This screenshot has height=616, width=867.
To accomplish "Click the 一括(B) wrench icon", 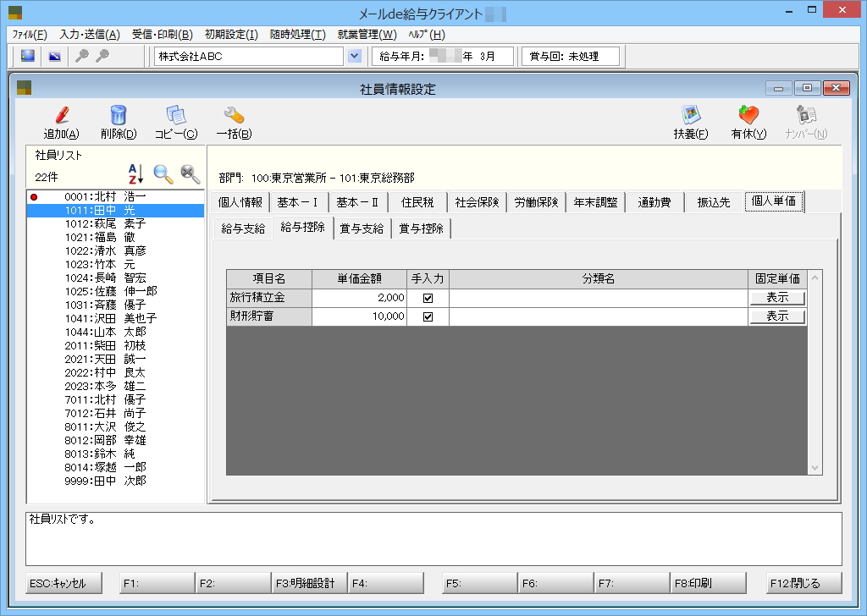I will tap(234, 115).
